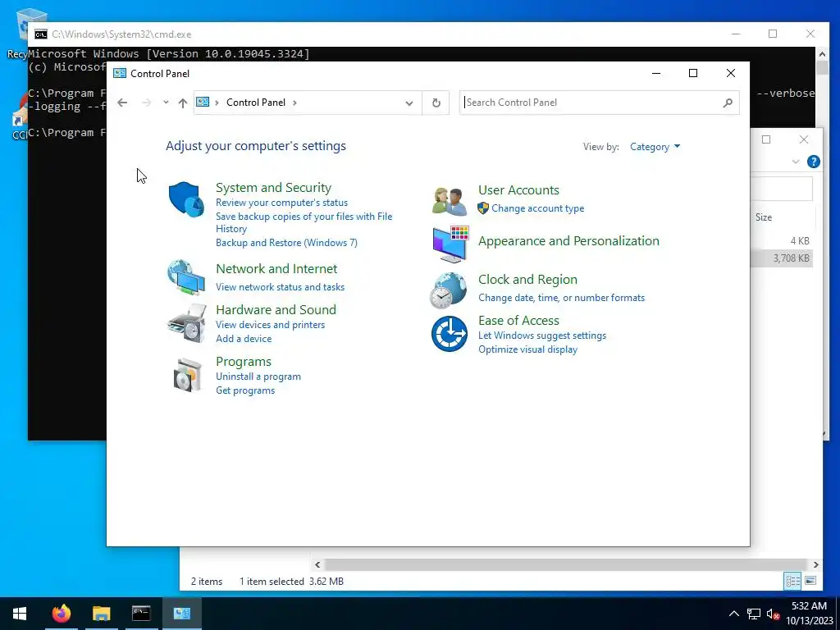This screenshot has height=630, width=840.
Task: Go up one level with Up arrow
Action: (183, 103)
